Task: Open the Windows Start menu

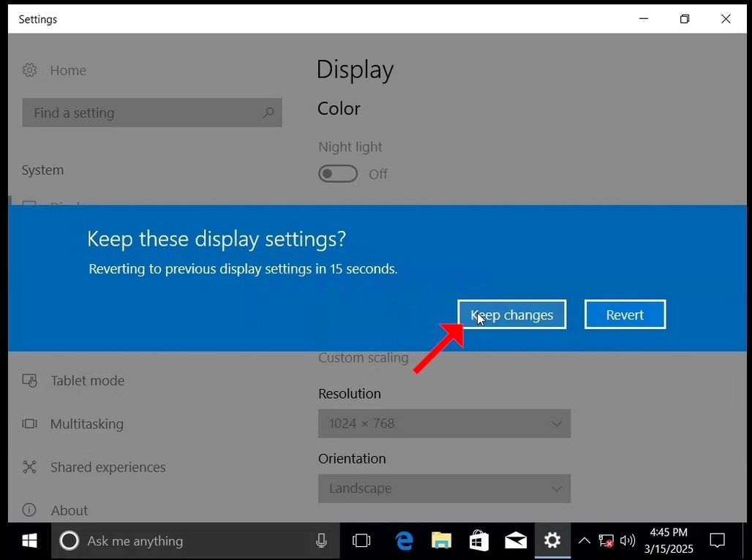Action: tap(30, 541)
